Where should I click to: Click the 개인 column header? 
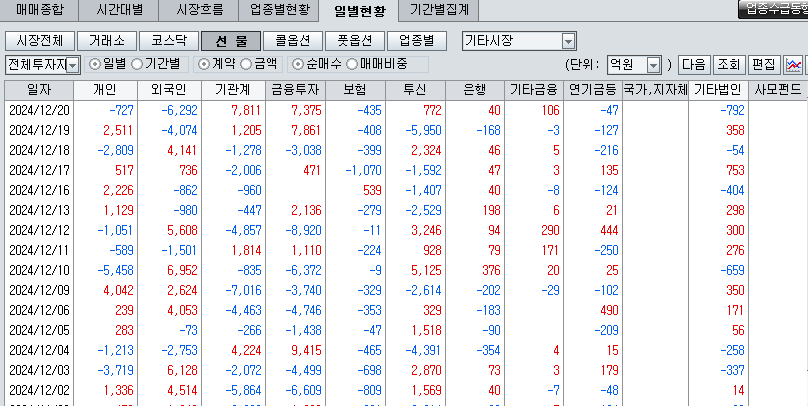click(105, 90)
